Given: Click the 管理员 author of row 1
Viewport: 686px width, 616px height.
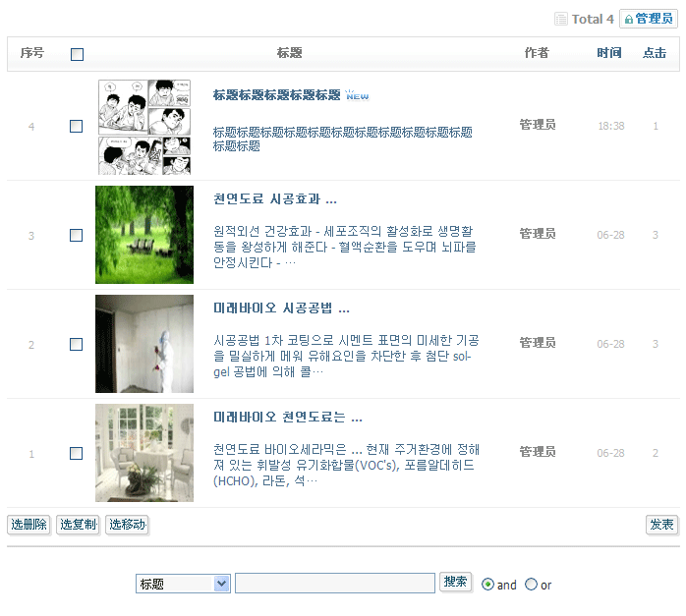Looking at the screenshot, I should 538,452.
